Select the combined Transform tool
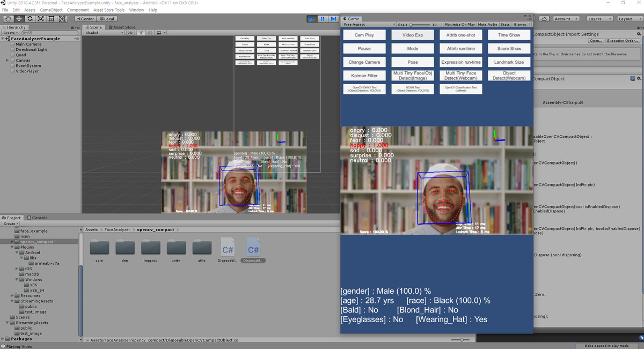 click(62, 19)
